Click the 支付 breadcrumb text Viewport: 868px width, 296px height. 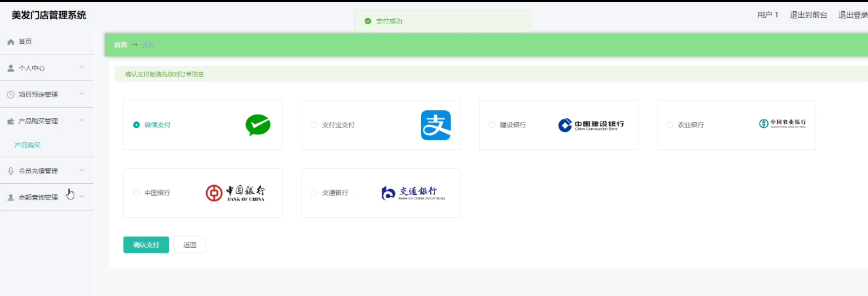148,45
